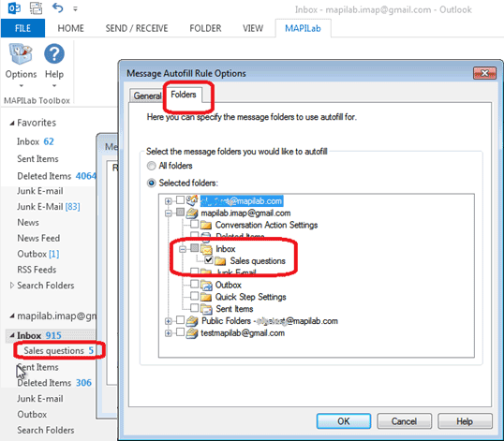Open Junk E-Mail [83] folder
The image size is (504, 441).
point(49,207)
